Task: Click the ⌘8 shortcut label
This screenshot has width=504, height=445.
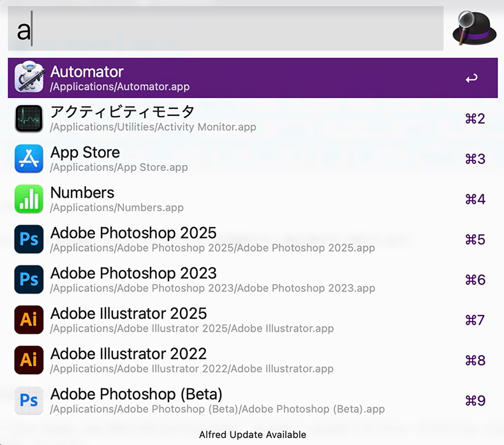Action: tap(475, 360)
